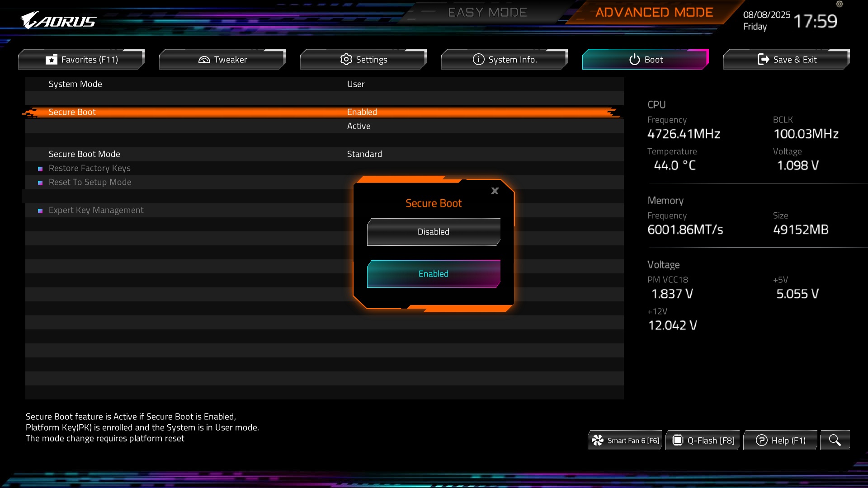
Task: Select the Boot tab
Action: pos(646,59)
